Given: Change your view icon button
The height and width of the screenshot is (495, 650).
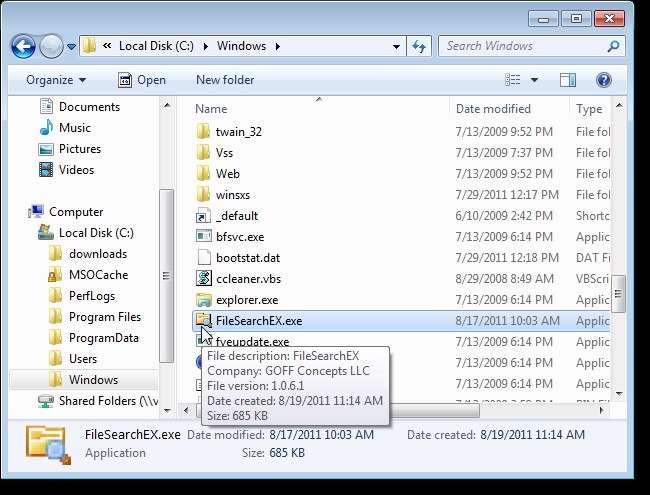Looking at the screenshot, I should pyautogui.click(x=512, y=80).
